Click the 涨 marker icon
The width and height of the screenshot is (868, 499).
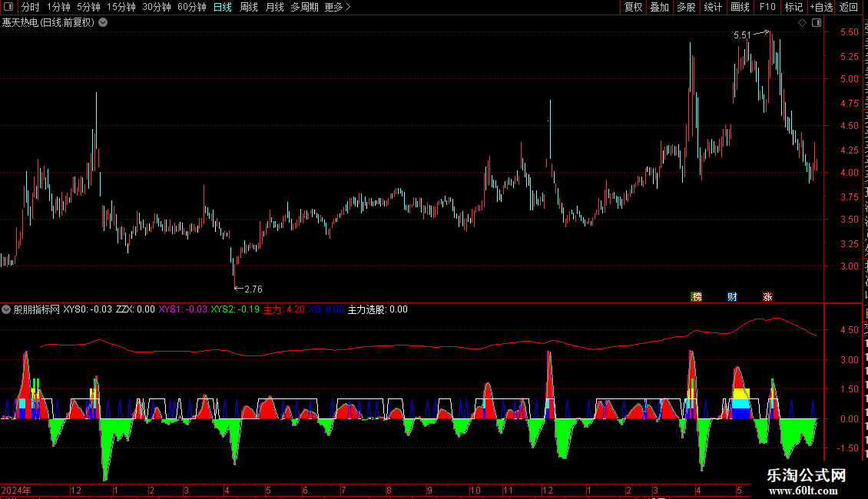click(767, 297)
